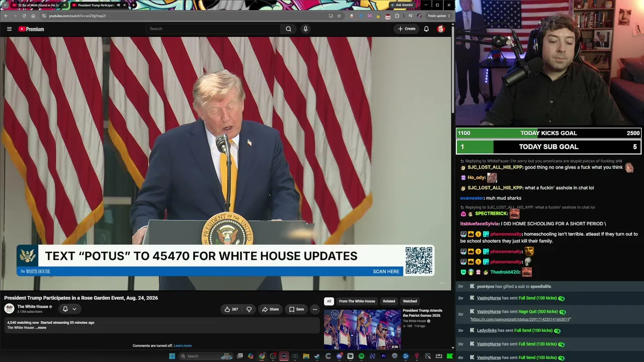This screenshot has width=644, height=362.
Task: Click username ItsbluefaceSylvia in chat
Action: pyautogui.click(x=479, y=224)
